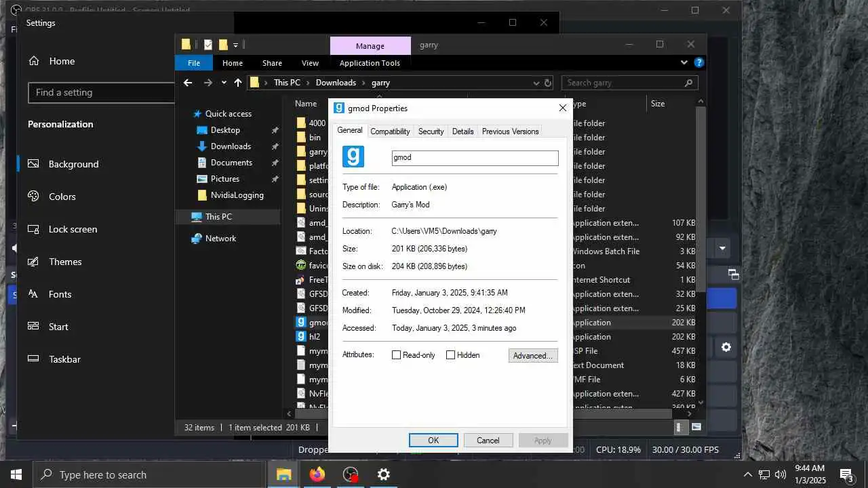Click the Type here to search box
The image size is (868, 488).
149,474
